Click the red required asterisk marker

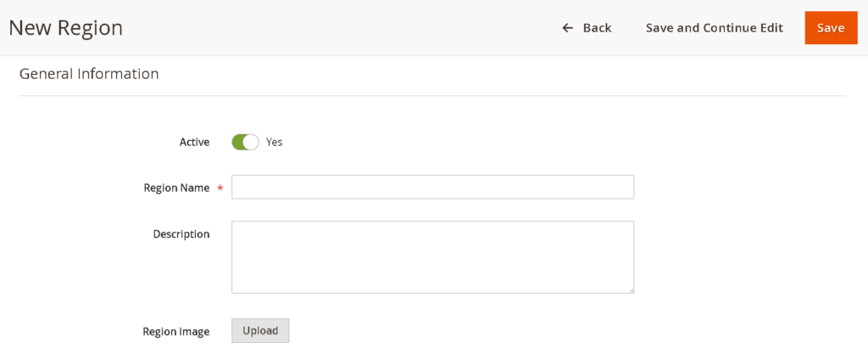pos(220,188)
